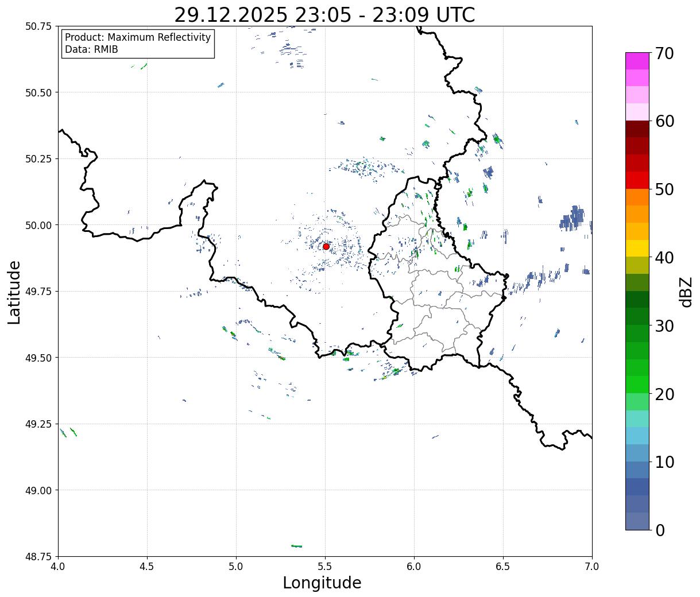Click the 'Longitude' axis label
This screenshot has width=700, height=597.
coord(322,583)
